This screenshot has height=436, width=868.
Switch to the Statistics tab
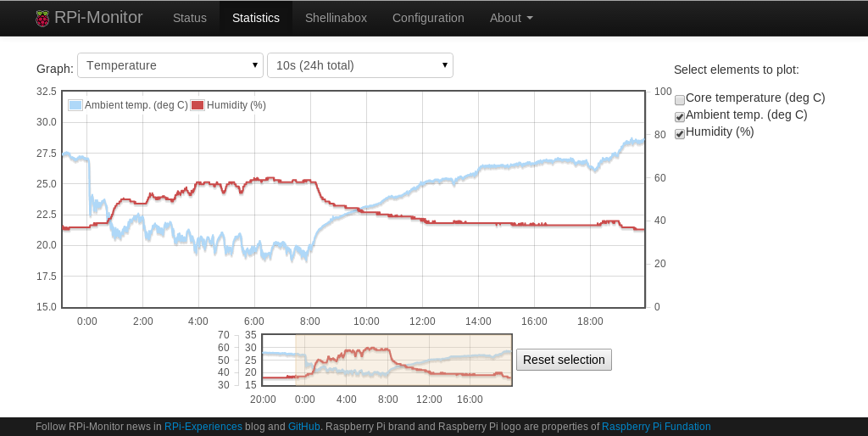[256, 18]
